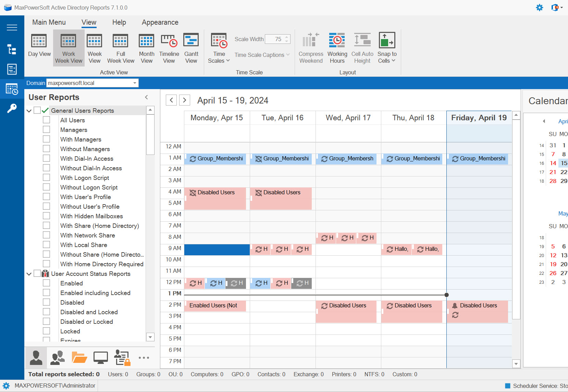The width and height of the screenshot is (568, 392).
Task: Select the locked policy reports icon
Action: 122,358
